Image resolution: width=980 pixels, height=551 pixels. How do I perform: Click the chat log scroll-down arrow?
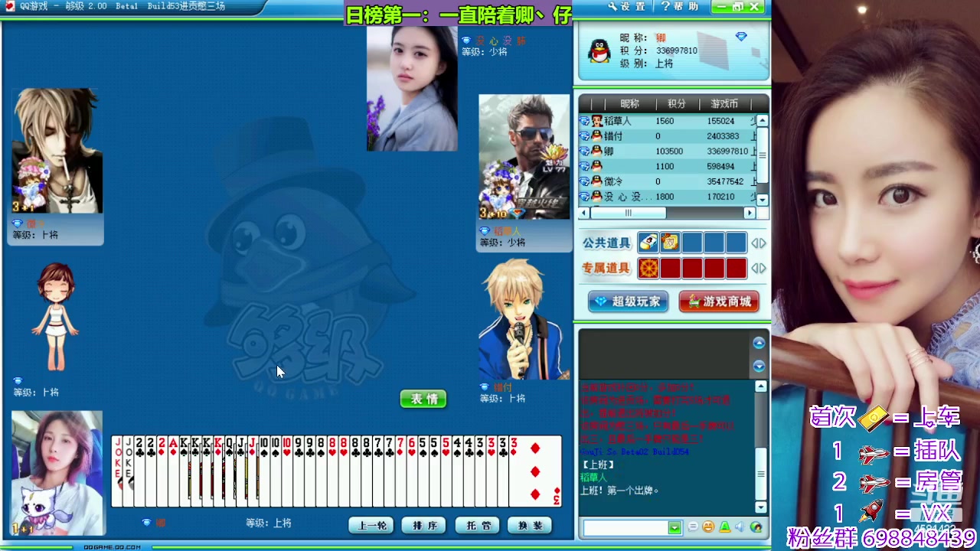point(761,507)
